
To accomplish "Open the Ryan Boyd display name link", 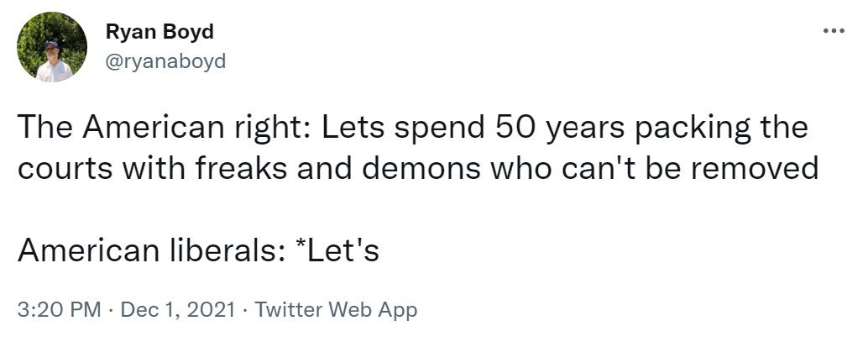I will (159, 32).
